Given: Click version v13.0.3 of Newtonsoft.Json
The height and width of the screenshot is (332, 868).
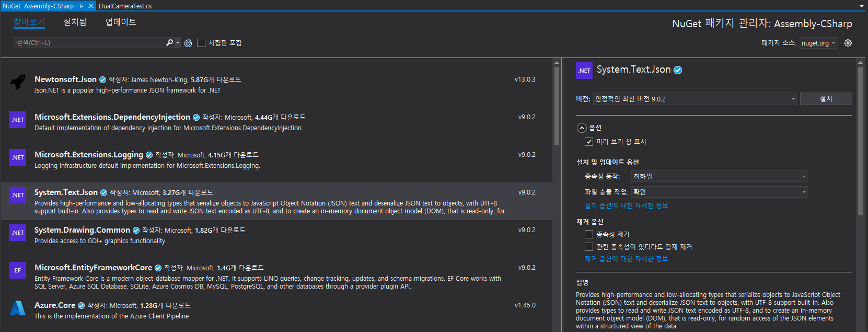Looking at the screenshot, I should point(525,79).
